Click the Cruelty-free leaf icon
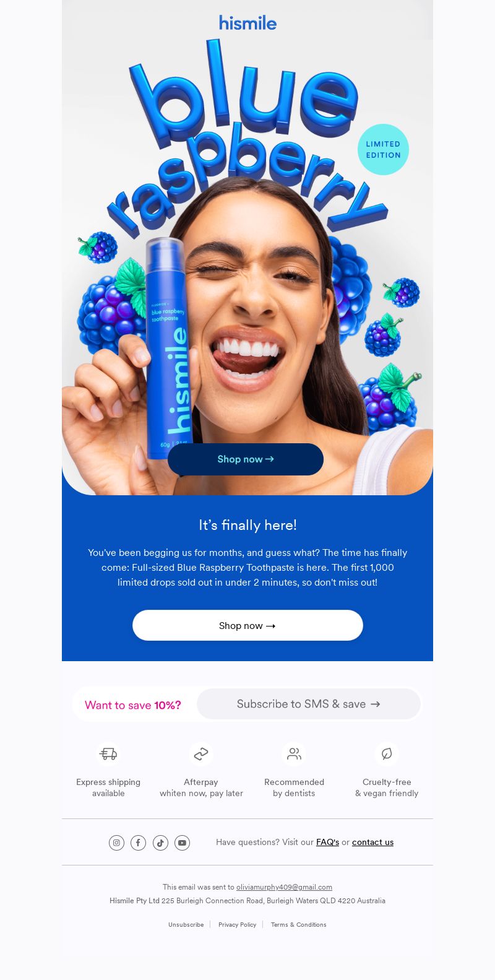This screenshot has width=495, height=980. pos(387,754)
